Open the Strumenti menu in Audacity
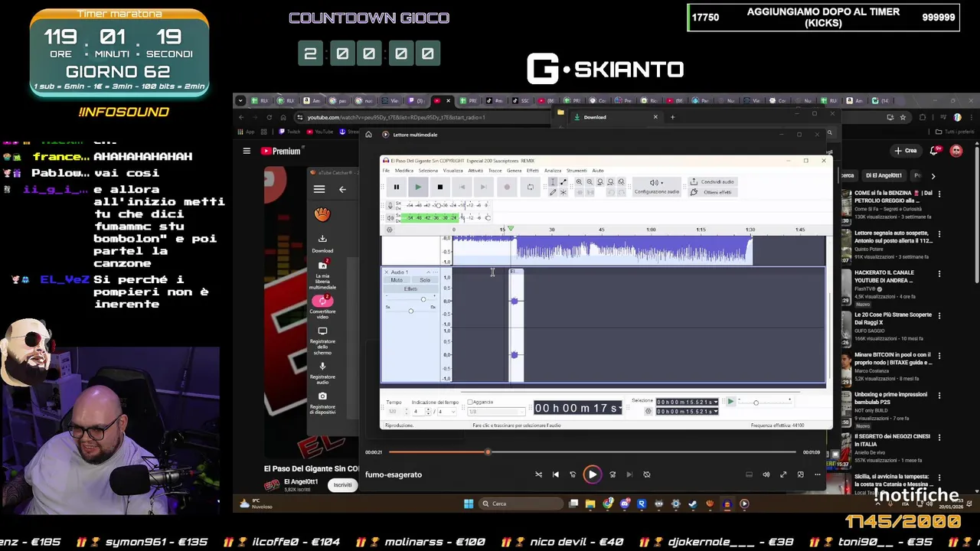The width and height of the screenshot is (980, 551). pyautogui.click(x=577, y=171)
